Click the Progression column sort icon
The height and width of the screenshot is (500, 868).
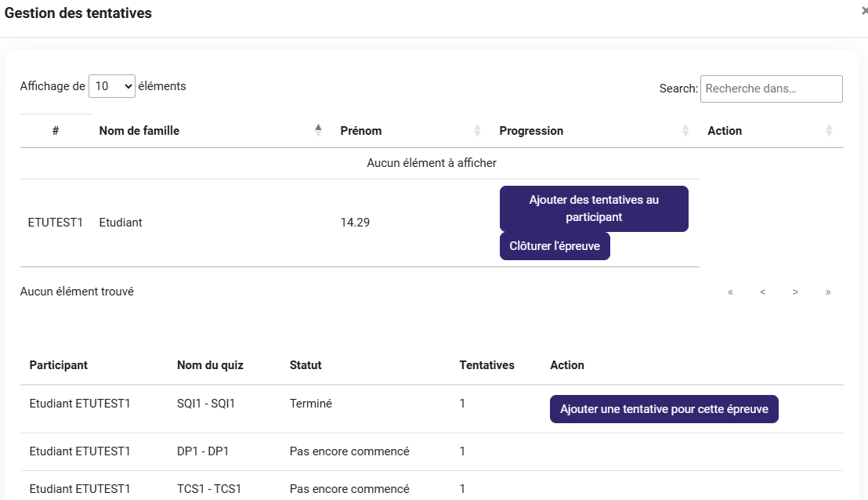point(685,131)
